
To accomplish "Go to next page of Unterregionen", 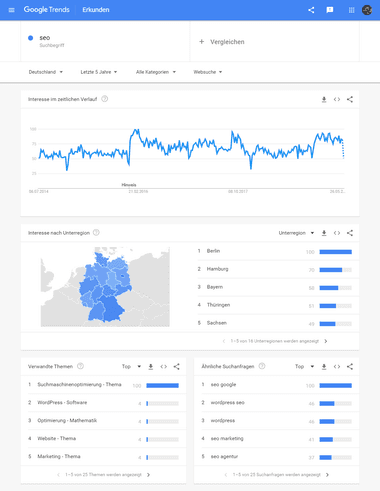I will [326, 341].
